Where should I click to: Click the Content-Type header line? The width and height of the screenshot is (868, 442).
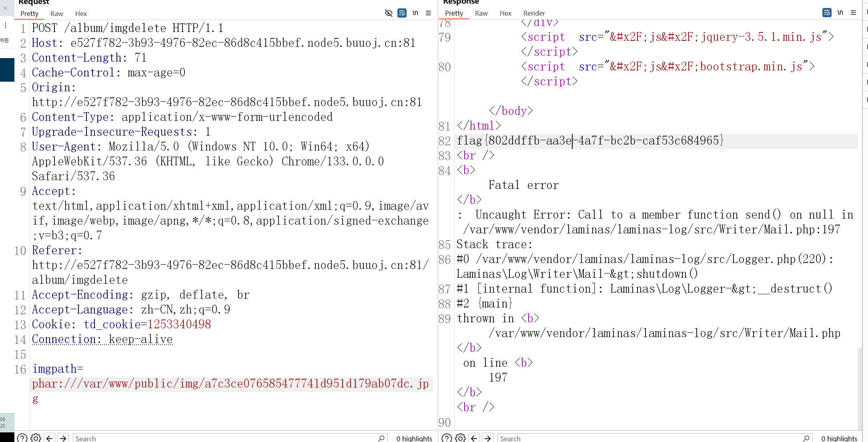click(182, 117)
